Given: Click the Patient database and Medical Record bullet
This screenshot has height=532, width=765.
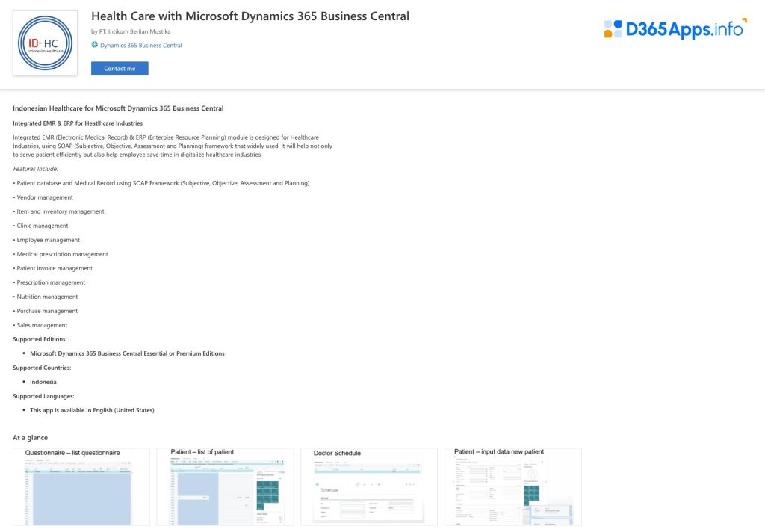Looking at the screenshot, I should (x=161, y=184).
